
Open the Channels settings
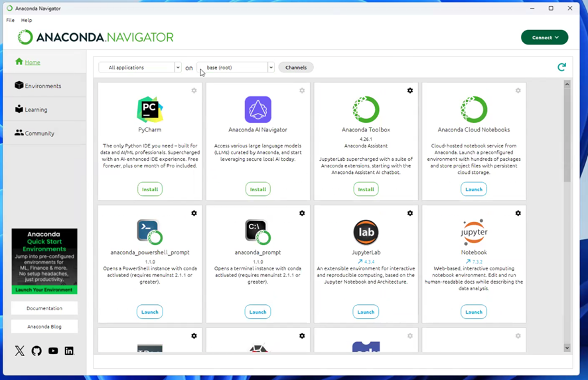click(296, 68)
